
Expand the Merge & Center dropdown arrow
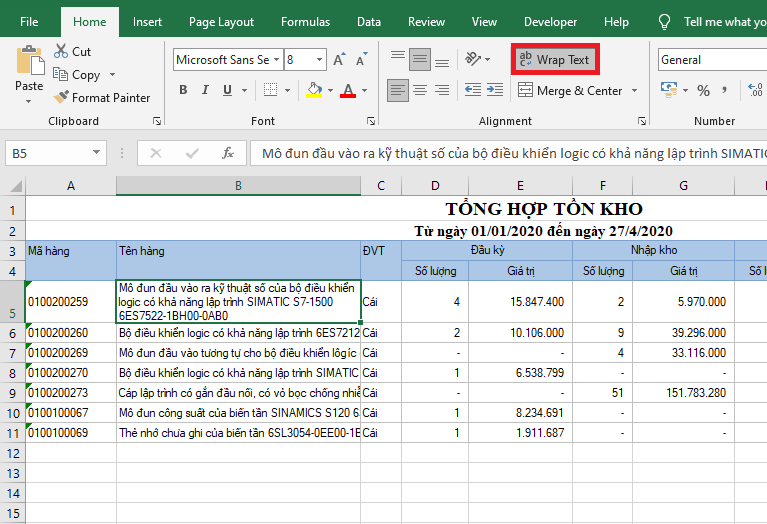pos(632,91)
